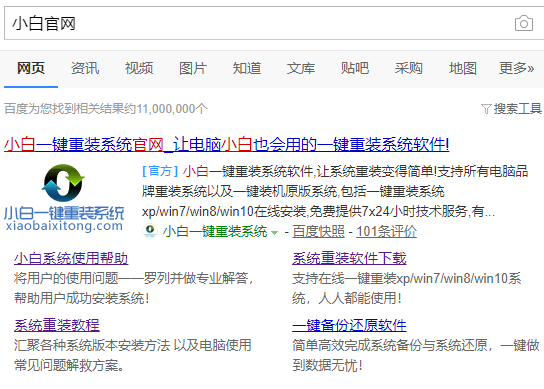Open the 一键备份还原软件 sublink
Viewport: 544px width, 389px height.
click(349, 325)
